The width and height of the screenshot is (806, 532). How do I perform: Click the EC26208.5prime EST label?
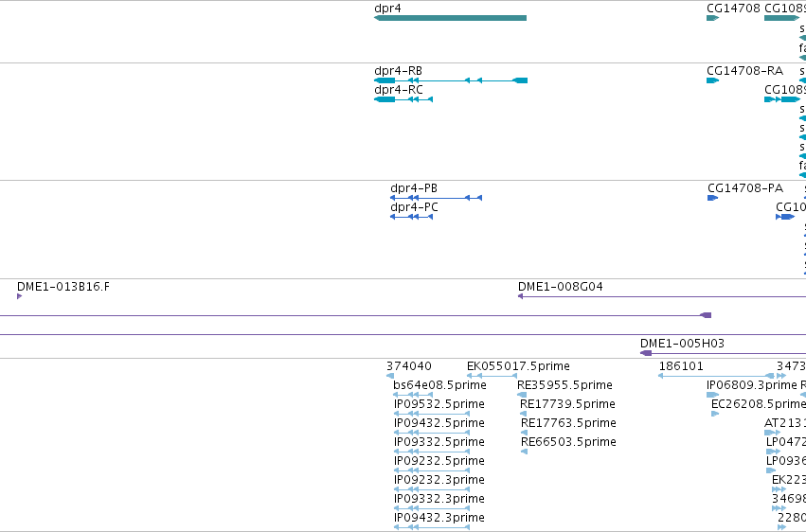coord(759,404)
